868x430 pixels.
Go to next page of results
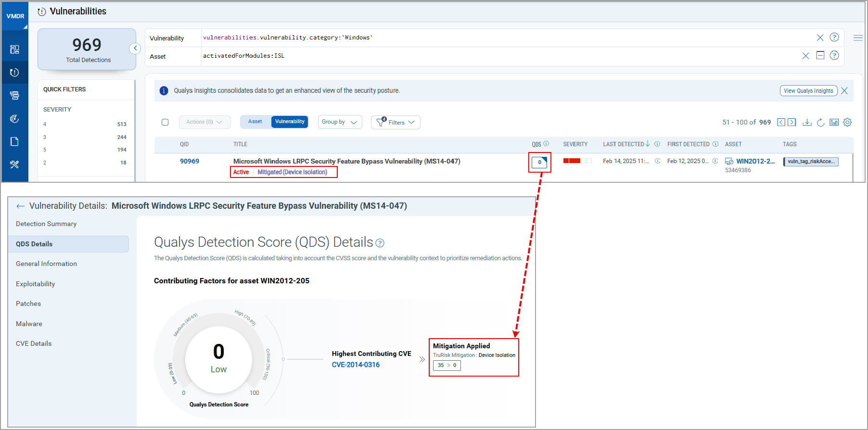pyautogui.click(x=791, y=122)
